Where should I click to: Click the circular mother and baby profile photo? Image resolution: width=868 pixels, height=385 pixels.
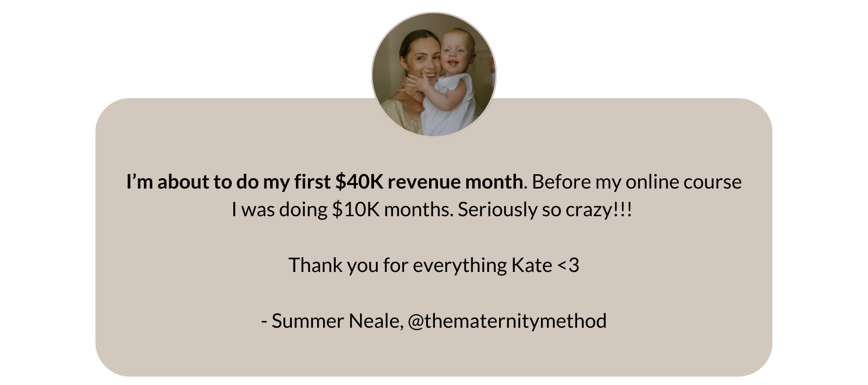point(434,75)
